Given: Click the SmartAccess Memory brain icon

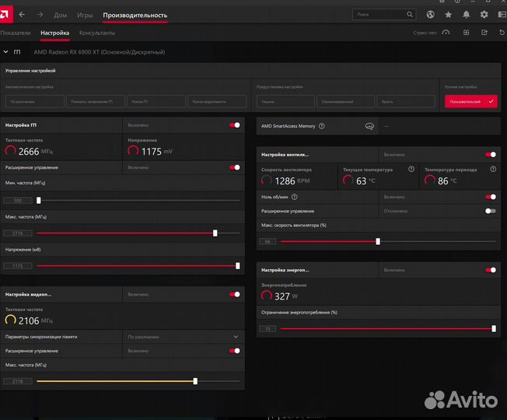Looking at the screenshot, I should [x=369, y=126].
